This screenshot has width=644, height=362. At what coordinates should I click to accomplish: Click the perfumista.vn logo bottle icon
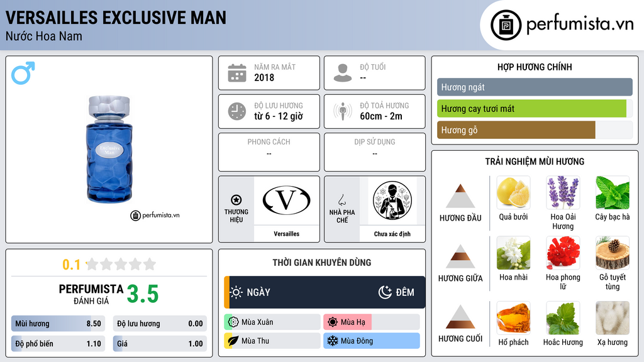[x=506, y=25]
